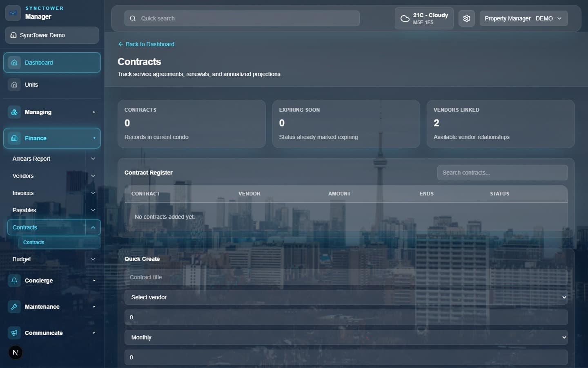Expand the Invoices chevron

tap(93, 193)
